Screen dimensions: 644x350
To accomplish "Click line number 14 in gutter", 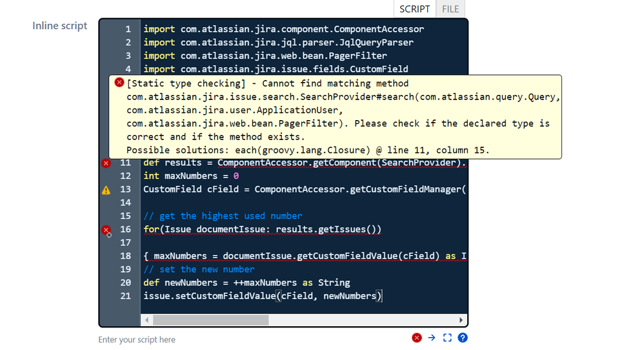I will 125,203.
